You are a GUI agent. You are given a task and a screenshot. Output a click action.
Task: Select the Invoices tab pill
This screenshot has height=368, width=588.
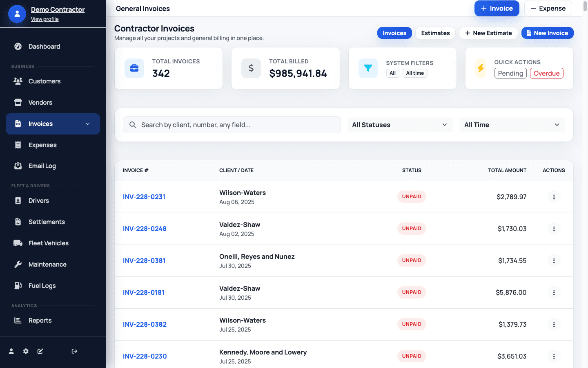(x=394, y=33)
